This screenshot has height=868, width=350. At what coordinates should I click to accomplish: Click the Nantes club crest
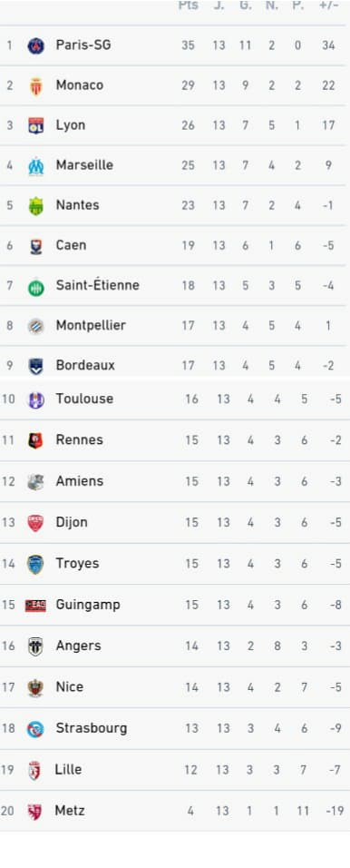[36, 206]
